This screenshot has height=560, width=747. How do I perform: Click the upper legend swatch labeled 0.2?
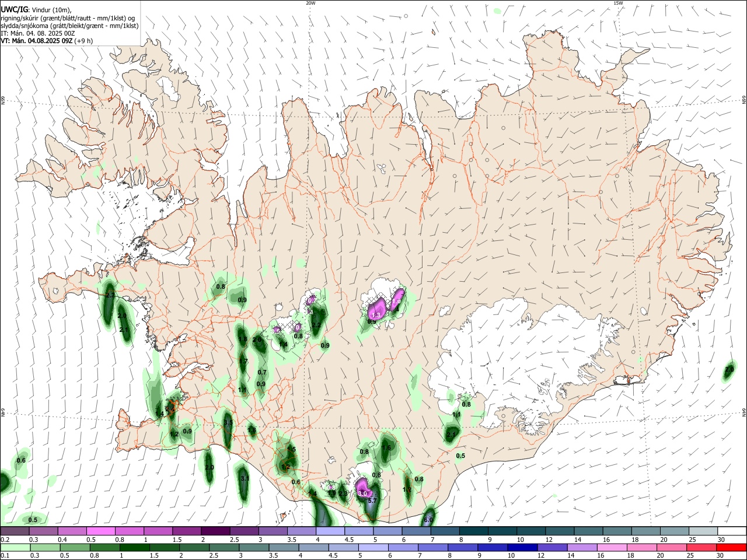point(15,531)
